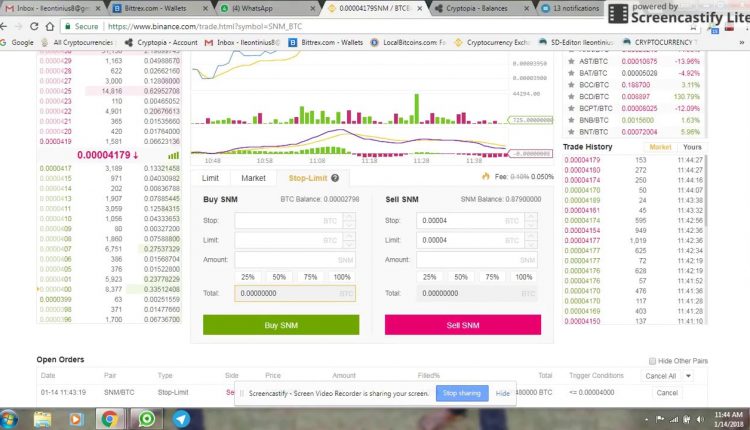Open WhatsApp from the taskbar
Viewport: 750px width, 430px height.
coord(146,419)
